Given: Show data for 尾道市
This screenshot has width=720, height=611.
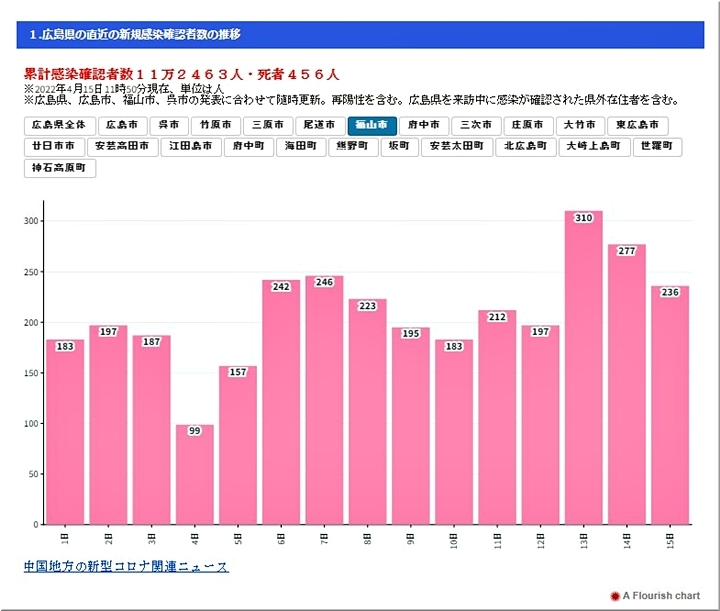Looking at the screenshot, I should (319, 126).
